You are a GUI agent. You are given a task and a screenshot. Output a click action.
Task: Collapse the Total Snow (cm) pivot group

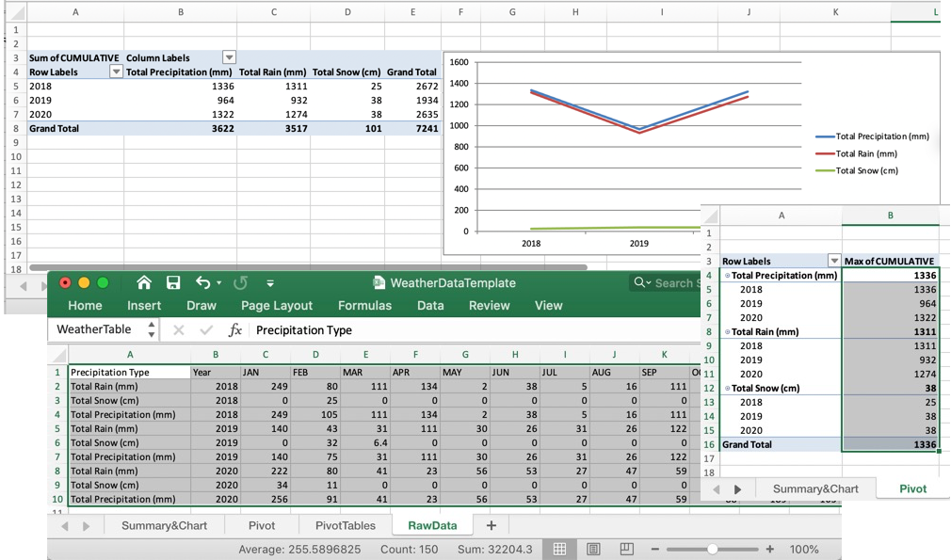(726, 389)
